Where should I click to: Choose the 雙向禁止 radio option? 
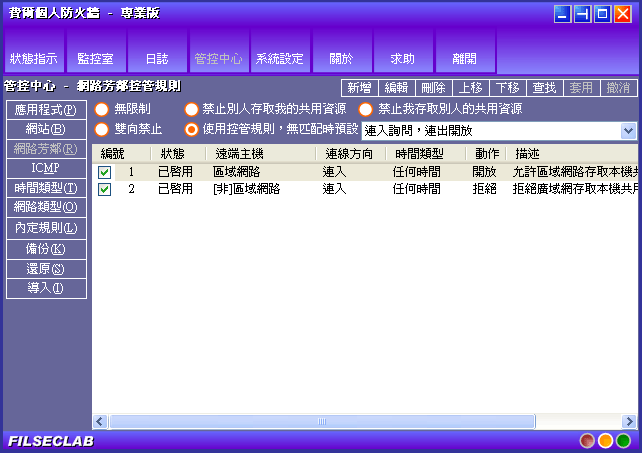click(x=101, y=130)
